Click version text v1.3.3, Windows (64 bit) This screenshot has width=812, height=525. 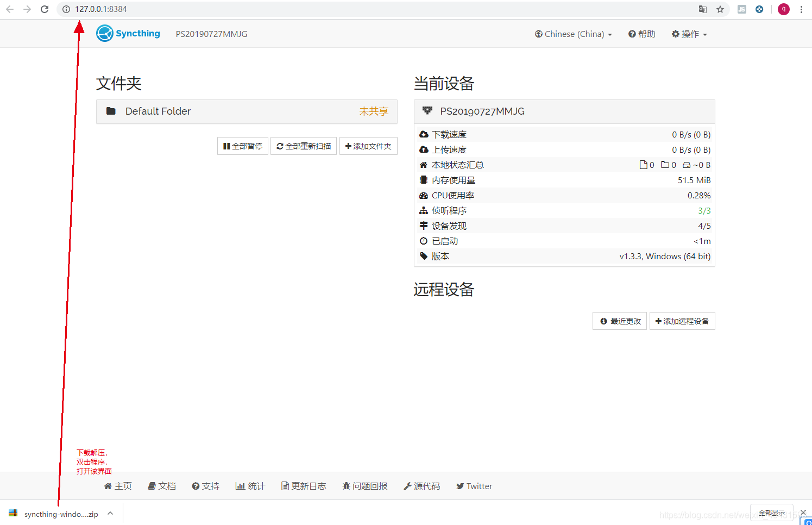point(665,256)
